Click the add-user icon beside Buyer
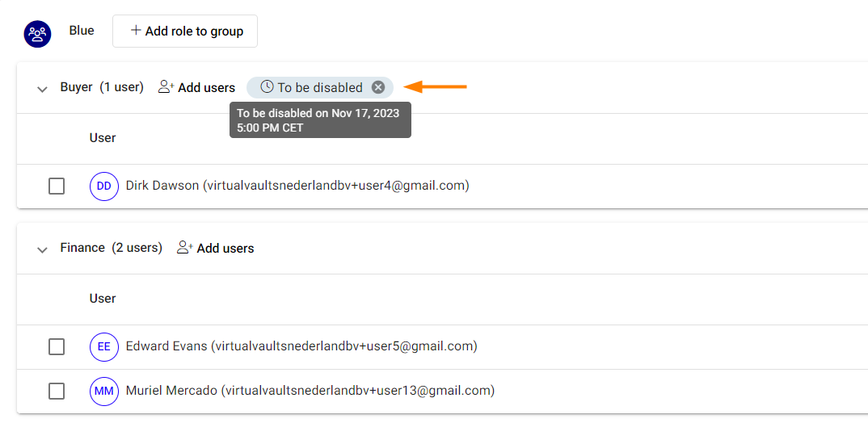 point(166,87)
